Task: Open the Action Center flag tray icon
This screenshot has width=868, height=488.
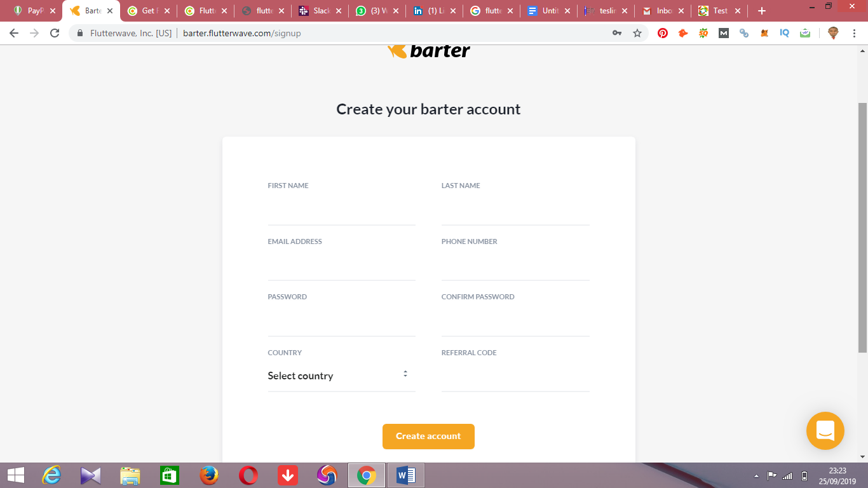Action: 771,476
